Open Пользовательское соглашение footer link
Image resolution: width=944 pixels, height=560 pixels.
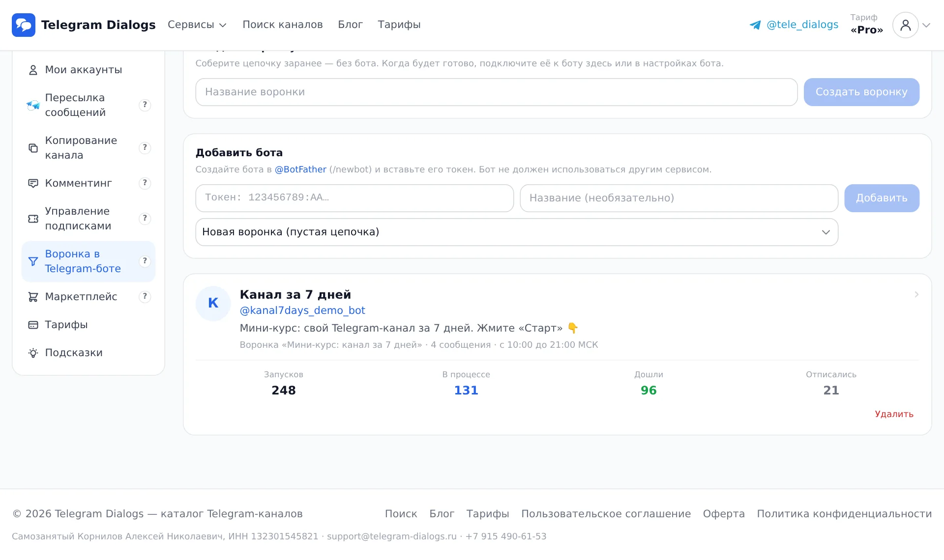606,514
